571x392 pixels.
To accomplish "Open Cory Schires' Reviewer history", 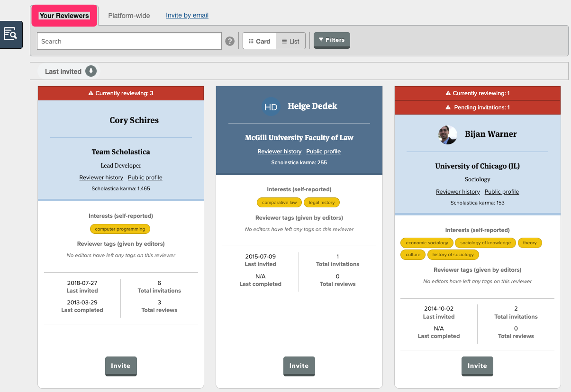I will point(101,178).
